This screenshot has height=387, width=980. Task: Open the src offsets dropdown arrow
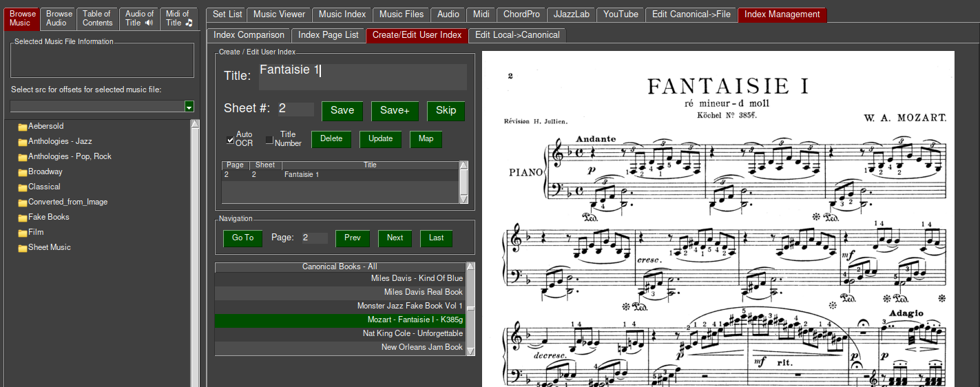[189, 107]
